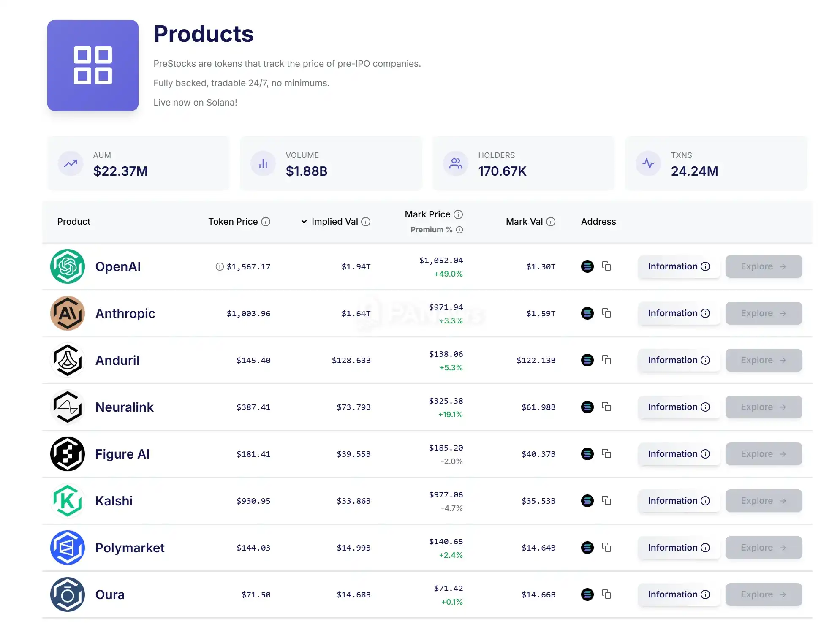Click info icon beside OpenAI token price
Image resolution: width=840 pixels, height=627 pixels.
click(x=220, y=266)
